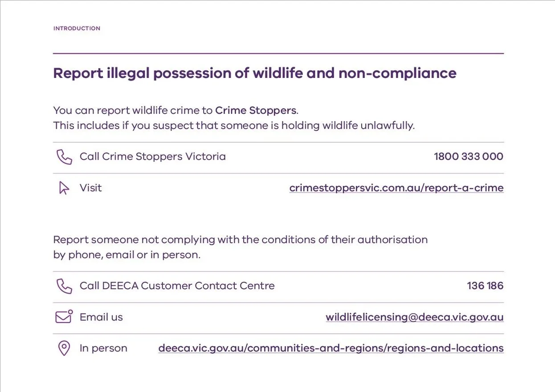Follow the deeca.vic.gov.au regions-and-locations link

click(x=331, y=348)
